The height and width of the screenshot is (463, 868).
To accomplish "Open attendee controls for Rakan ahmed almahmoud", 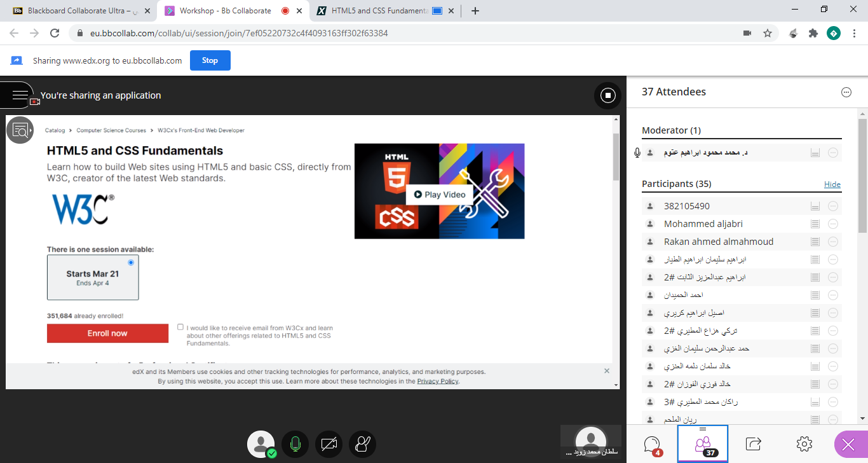I will coord(833,242).
